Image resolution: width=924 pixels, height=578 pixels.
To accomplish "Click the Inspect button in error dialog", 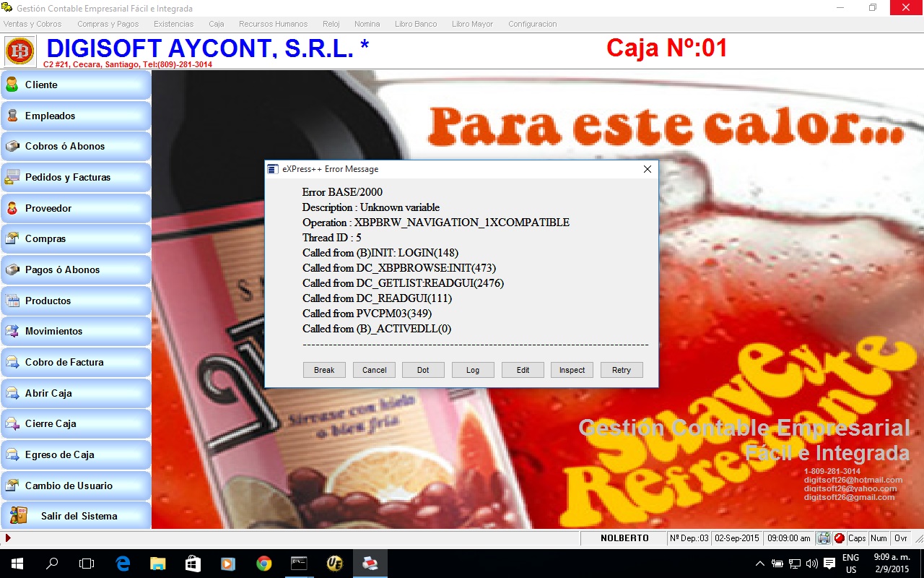I will pos(572,370).
